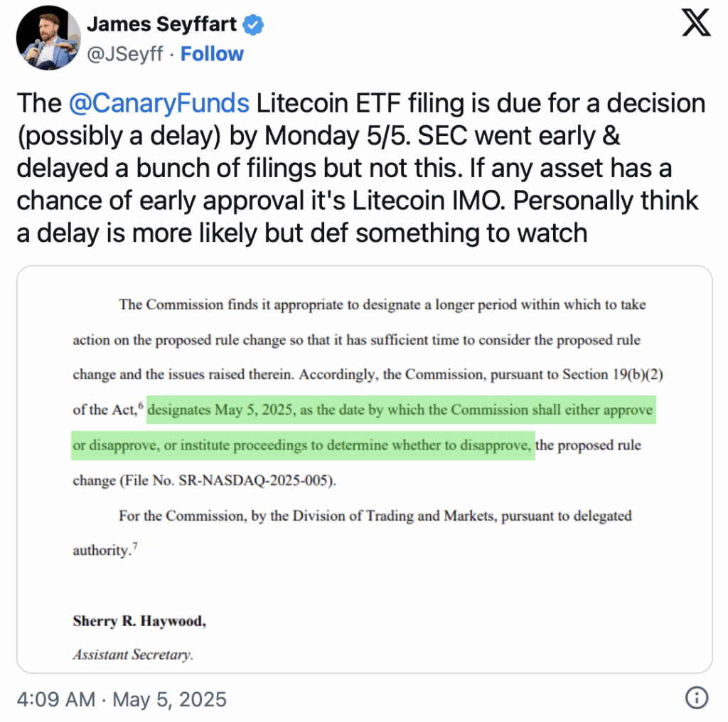The height and width of the screenshot is (722, 728).
Task: Click the 'Assistant Secretary' italic title
Action: coord(133,654)
